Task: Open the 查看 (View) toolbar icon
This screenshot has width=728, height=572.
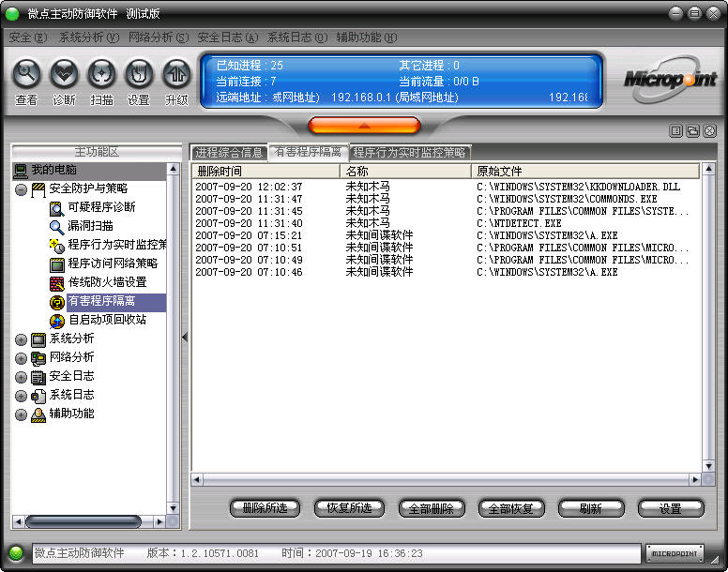Action: click(x=26, y=74)
